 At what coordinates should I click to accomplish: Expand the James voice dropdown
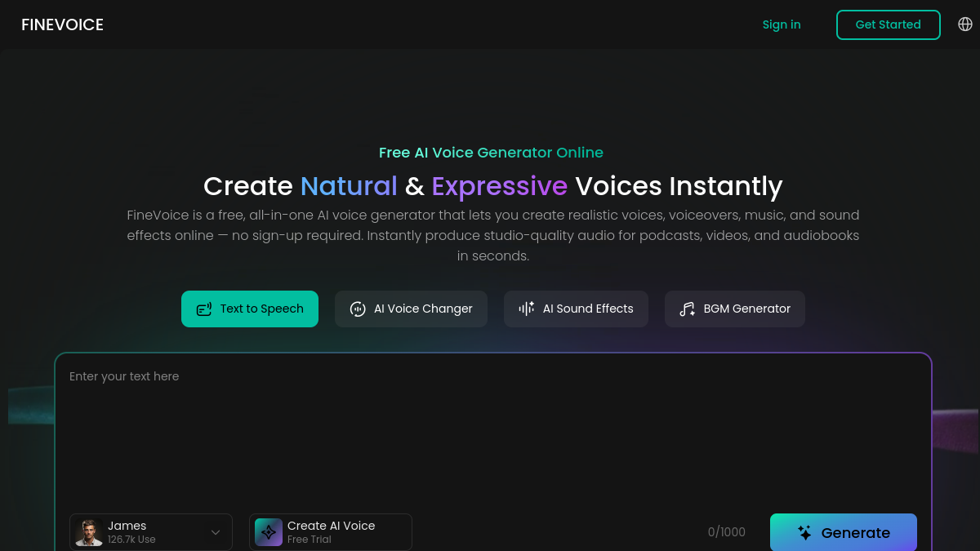(151, 532)
